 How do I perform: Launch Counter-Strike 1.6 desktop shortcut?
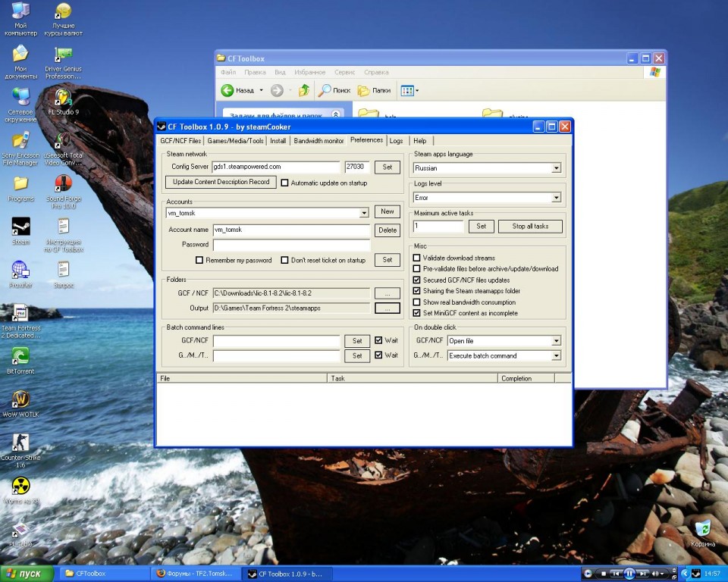tap(20, 443)
